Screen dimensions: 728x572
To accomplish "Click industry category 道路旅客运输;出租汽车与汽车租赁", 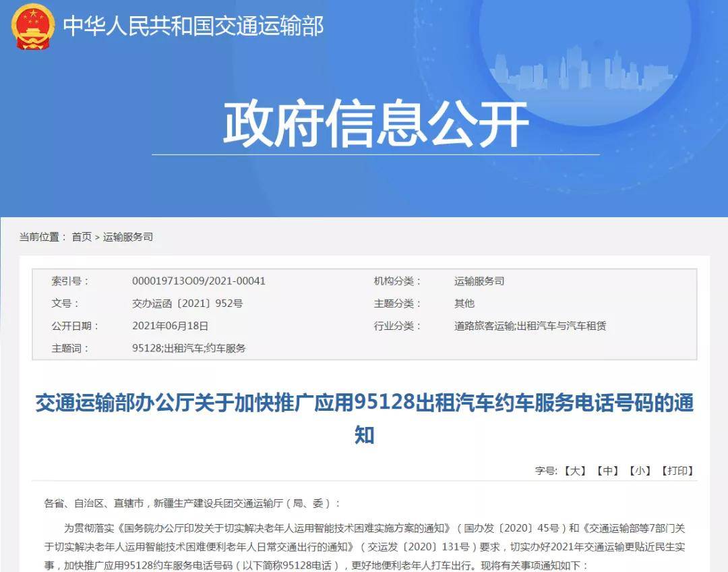I will click(x=530, y=326).
